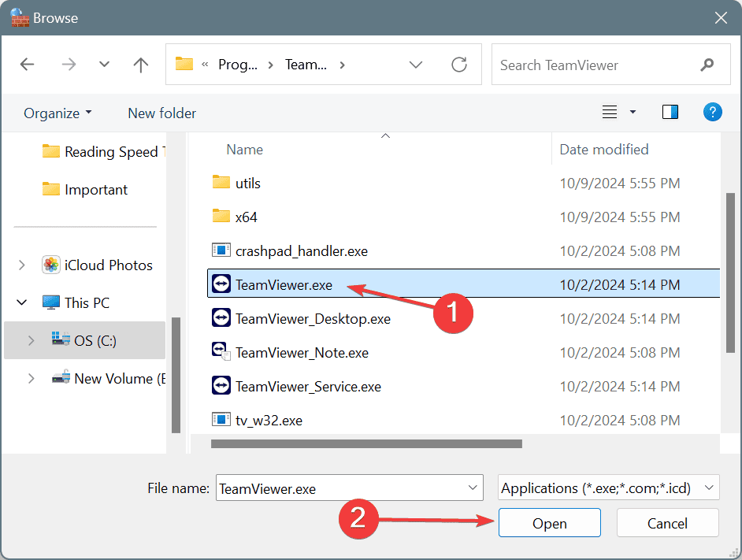Select the utils folder name
This screenshot has height=560, width=742.
248,184
